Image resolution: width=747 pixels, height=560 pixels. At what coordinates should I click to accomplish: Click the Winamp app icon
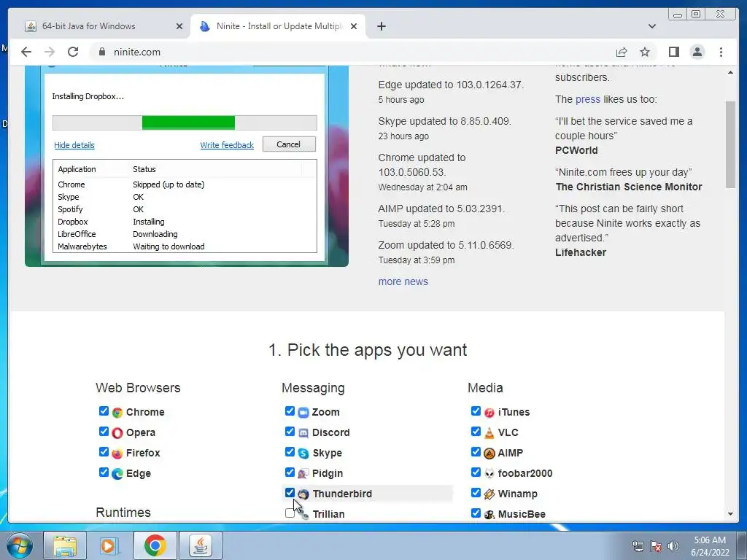tap(489, 494)
